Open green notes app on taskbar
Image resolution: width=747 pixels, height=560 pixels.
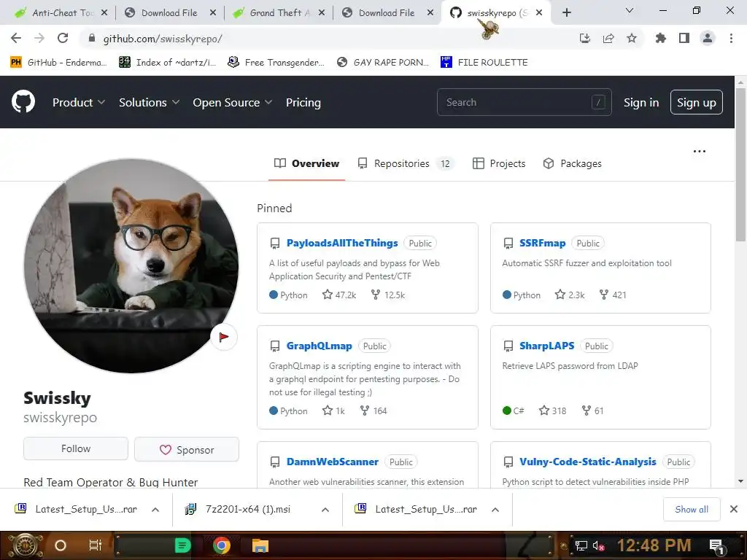[x=182, y=545]
